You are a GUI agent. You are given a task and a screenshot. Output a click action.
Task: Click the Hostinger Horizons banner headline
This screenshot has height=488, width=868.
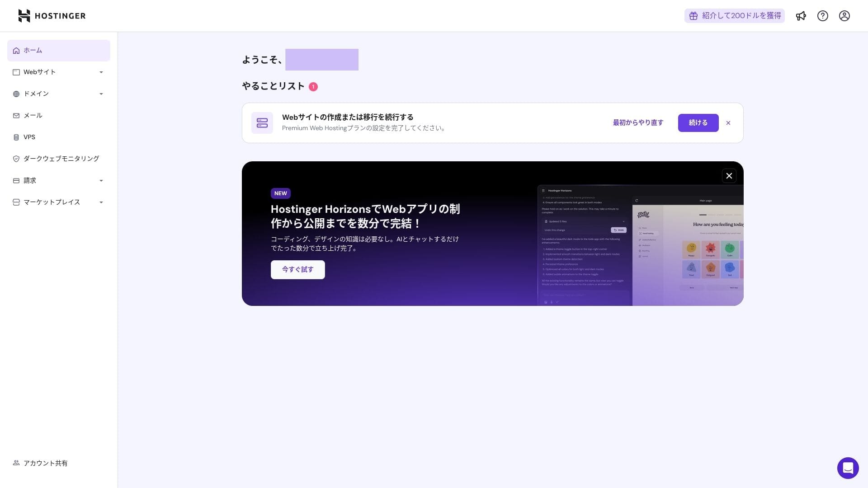click(x=365, y=216)
